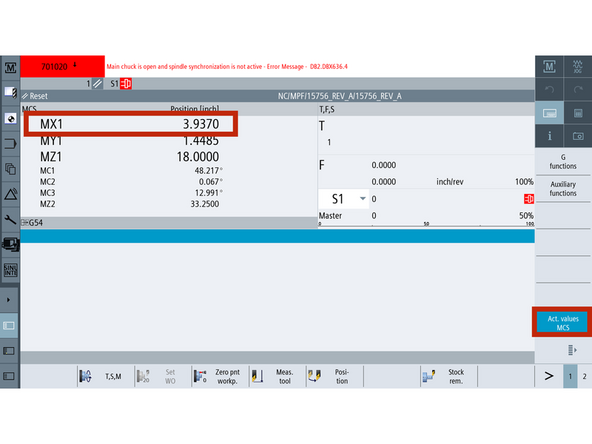Viewport: 592px width, 444px height.
Task: Click the program path NC/MPF/15756_REV_A
Action: [339, 96]
